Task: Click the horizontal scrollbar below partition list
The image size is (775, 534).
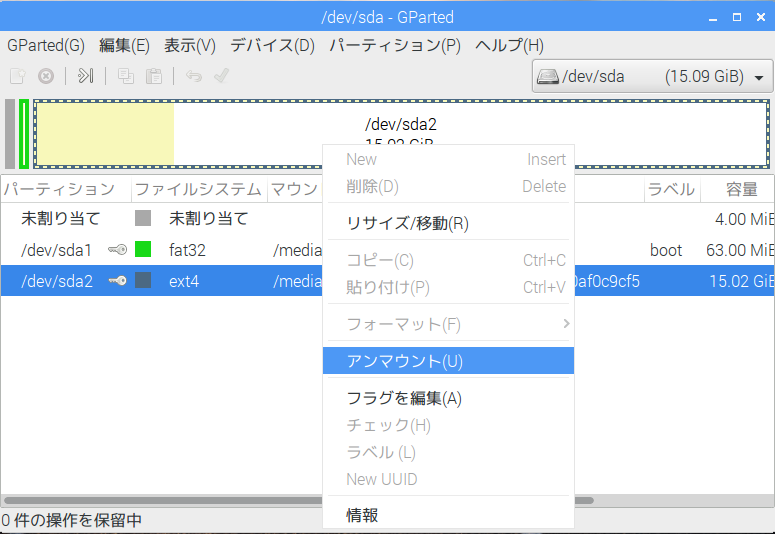Action: click(x=163, y=500)
